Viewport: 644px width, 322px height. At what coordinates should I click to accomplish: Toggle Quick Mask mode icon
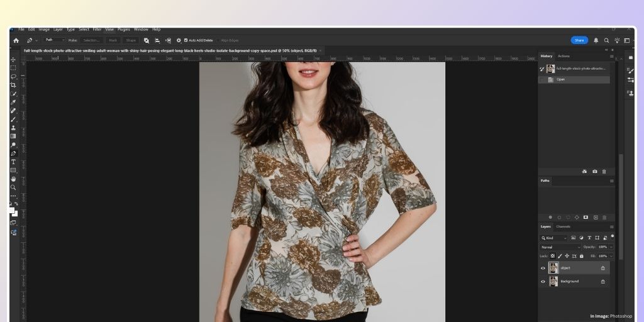(13, 223)
